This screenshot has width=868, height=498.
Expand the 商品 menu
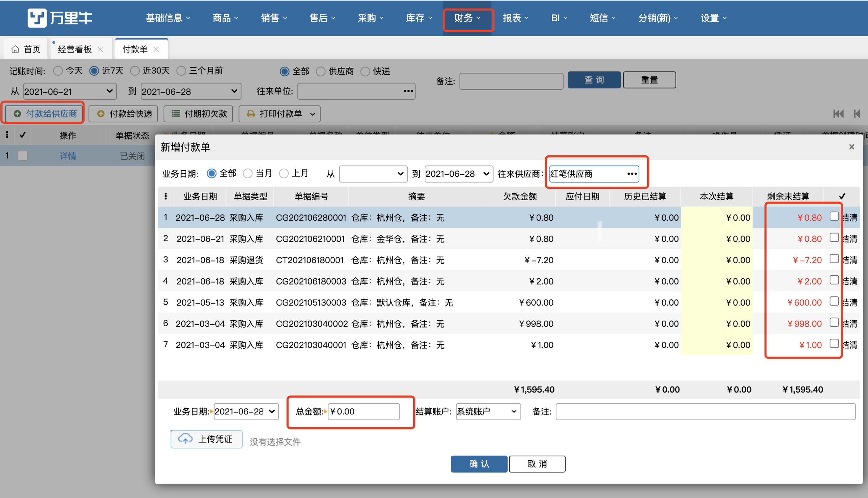225,18
